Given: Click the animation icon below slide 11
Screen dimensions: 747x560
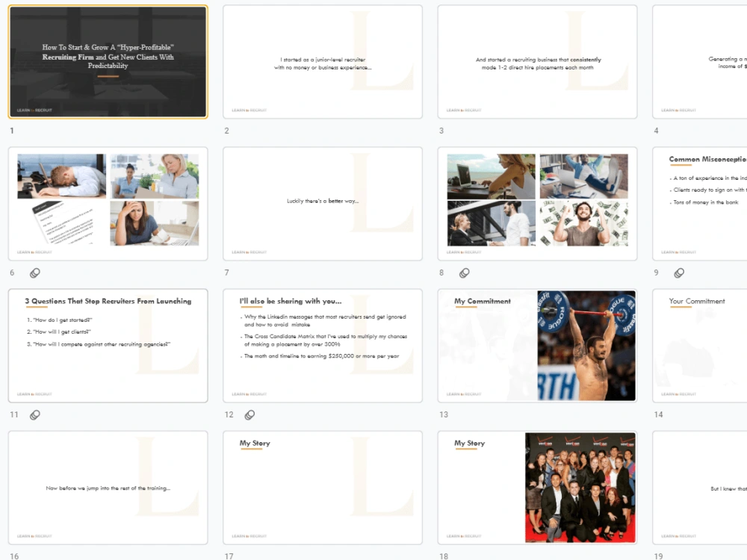Looking at the screenshot, I should click(35, 414).
